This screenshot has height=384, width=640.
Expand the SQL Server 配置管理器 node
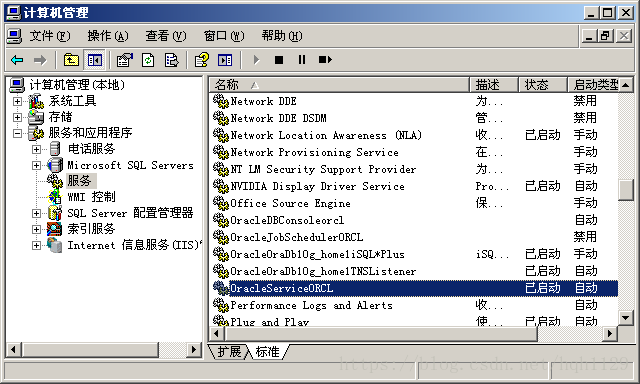pos(36,213)
